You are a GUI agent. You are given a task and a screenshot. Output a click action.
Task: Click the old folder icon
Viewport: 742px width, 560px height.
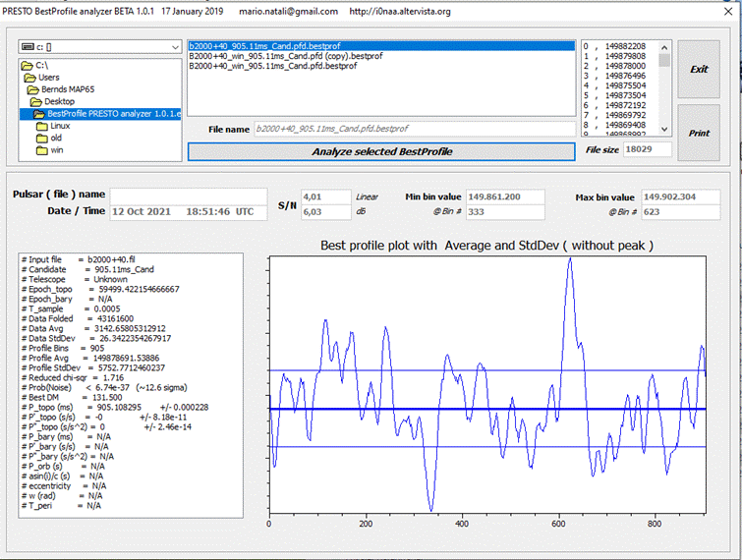(42, 139)
